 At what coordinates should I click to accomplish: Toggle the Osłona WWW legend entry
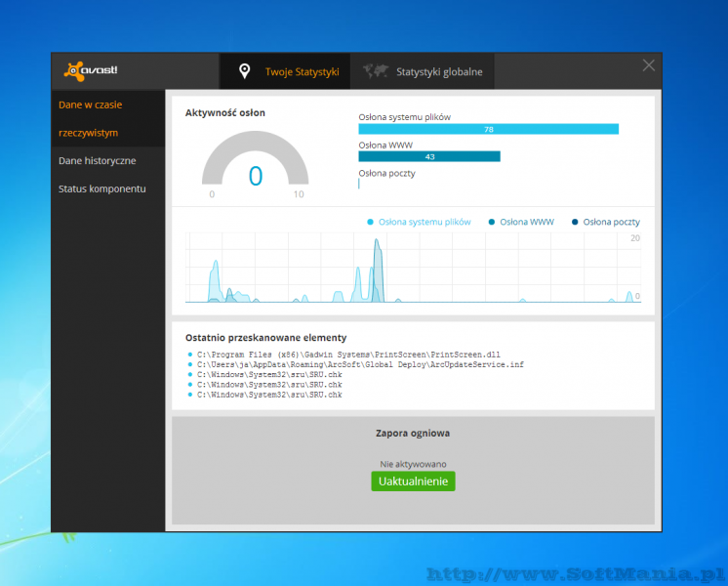click(x=521, y=222)
